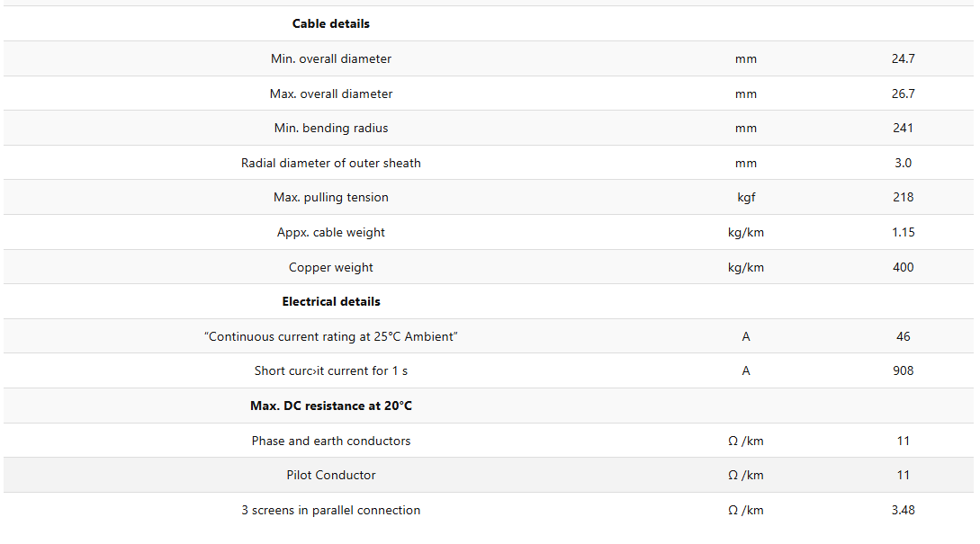The image size is (980, 544).
Task: Select the 1.15 cable weight value
Action: tap(904, 232)
